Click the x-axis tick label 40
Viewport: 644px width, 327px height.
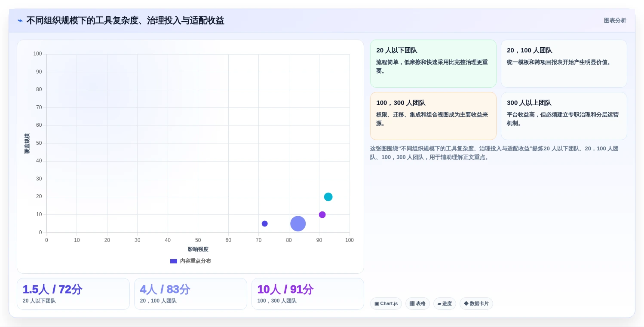pyautogui.click(x=168, y=240)
